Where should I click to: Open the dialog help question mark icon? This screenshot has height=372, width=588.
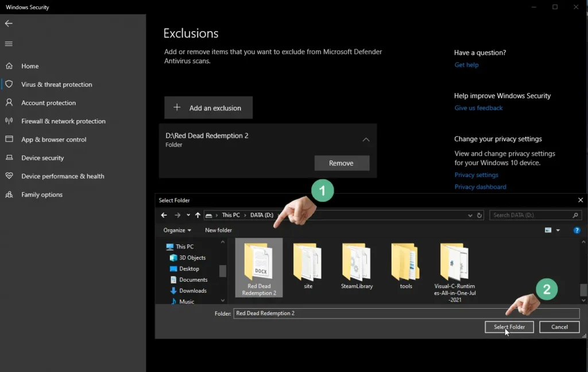pos(577,230)
